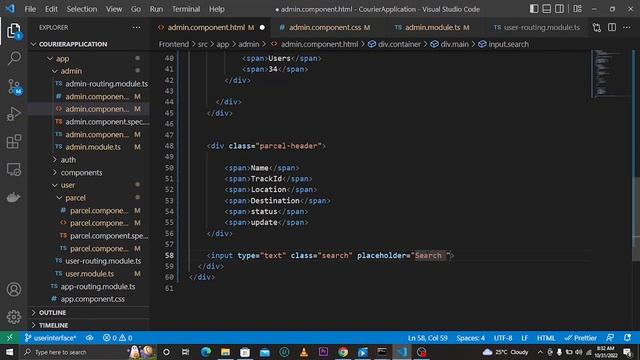Open the Manage gear icon
The height and width of the screenshot is (360, 640).
tap(14, 317)
